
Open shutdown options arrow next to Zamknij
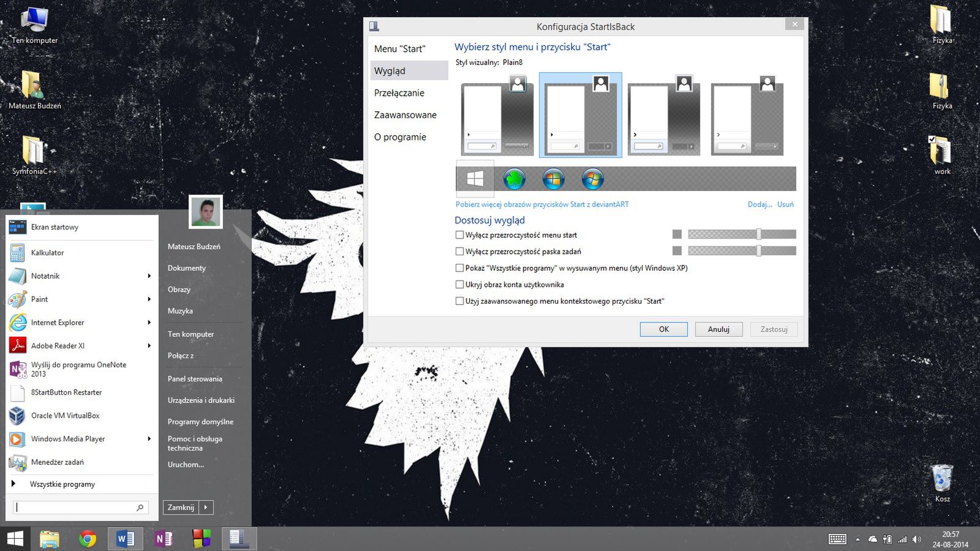coord(206,508)
